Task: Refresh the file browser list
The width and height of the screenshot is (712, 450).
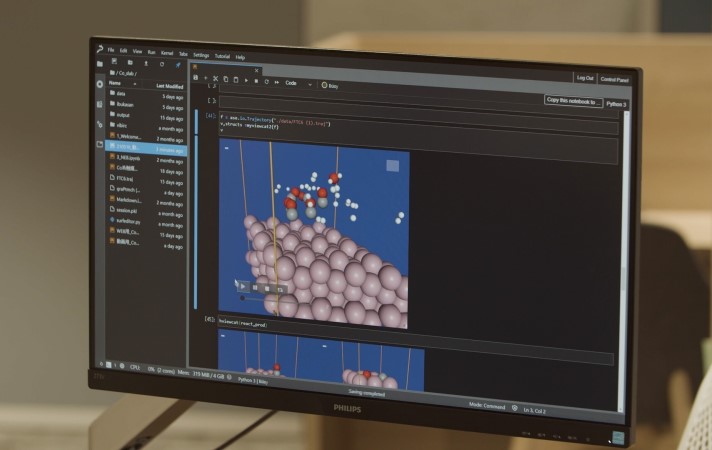Action: pos(163,63)
